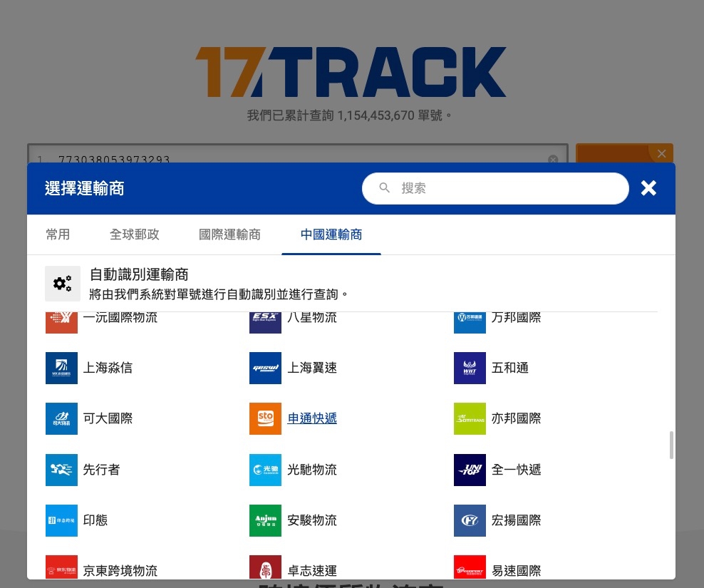The image size is (704, 588).
Task: Click the 万邦國際 carrier logo
Action: (x=470, y=323)
